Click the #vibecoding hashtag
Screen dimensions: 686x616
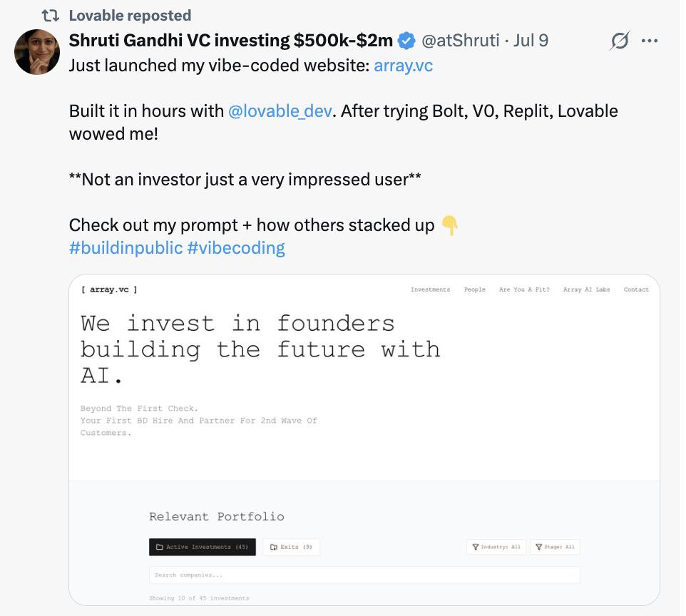point(236,248)
